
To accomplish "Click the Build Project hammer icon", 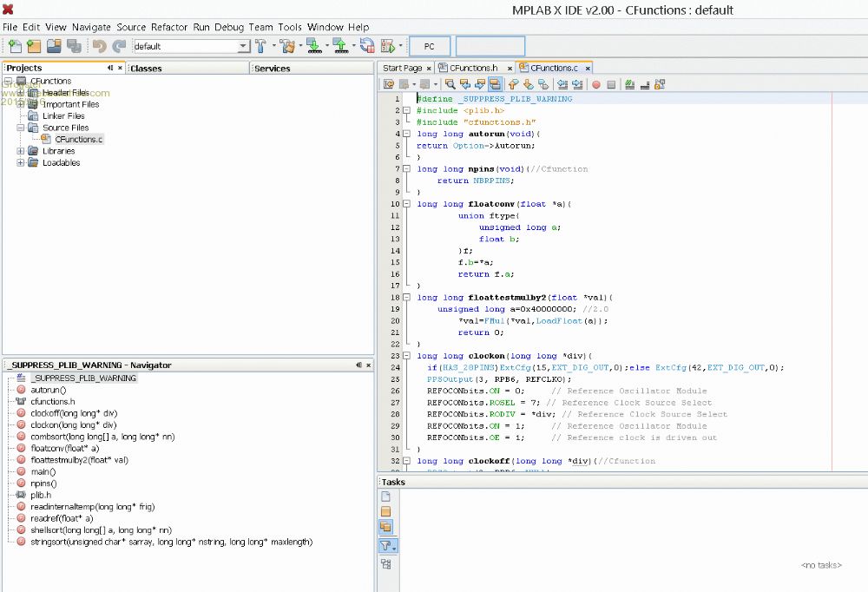I will click(260, 46).
